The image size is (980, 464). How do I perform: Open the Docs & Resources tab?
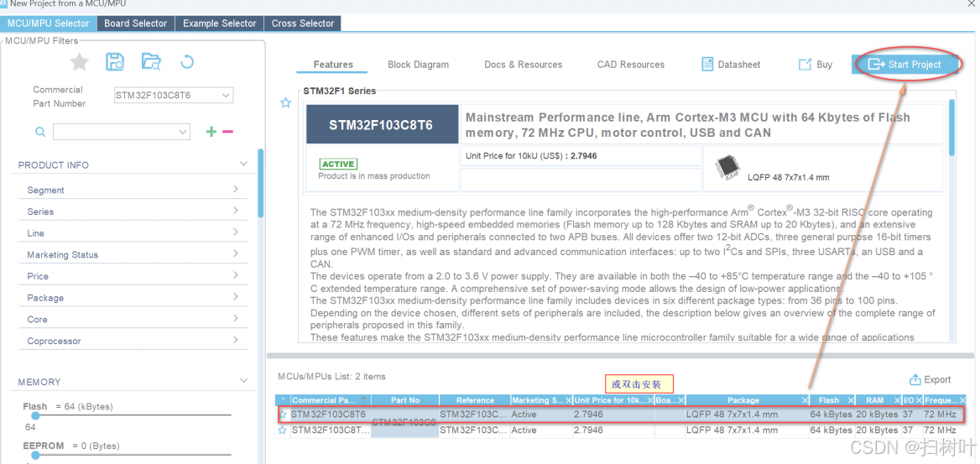pyautogui.click(x=523, y=65)
